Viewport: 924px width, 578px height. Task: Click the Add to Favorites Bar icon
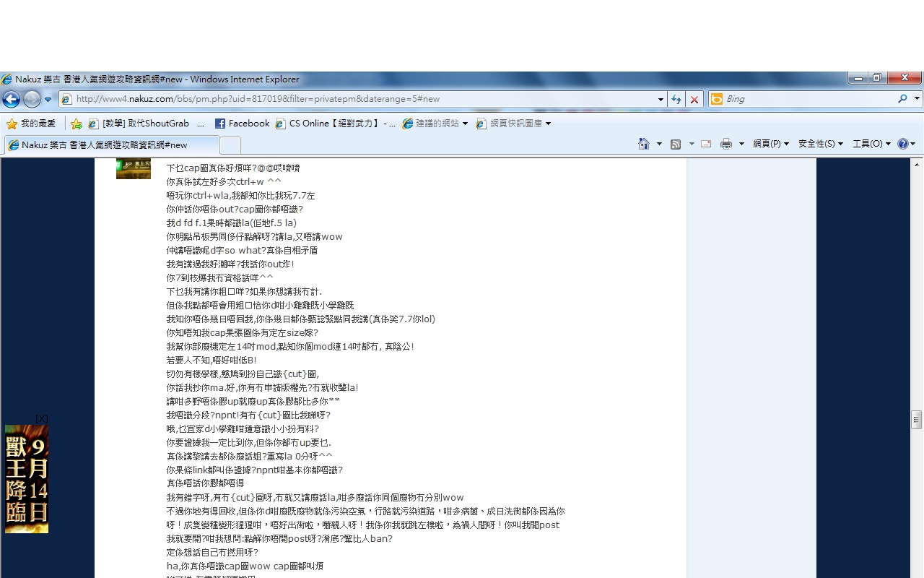(76, 124)
